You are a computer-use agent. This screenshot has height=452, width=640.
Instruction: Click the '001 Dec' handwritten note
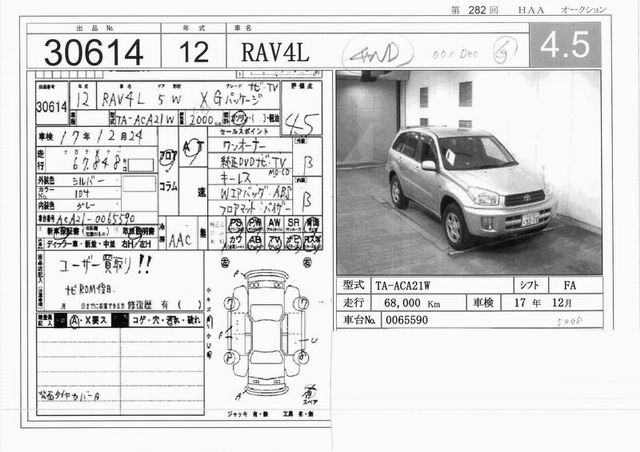(455, 53)
